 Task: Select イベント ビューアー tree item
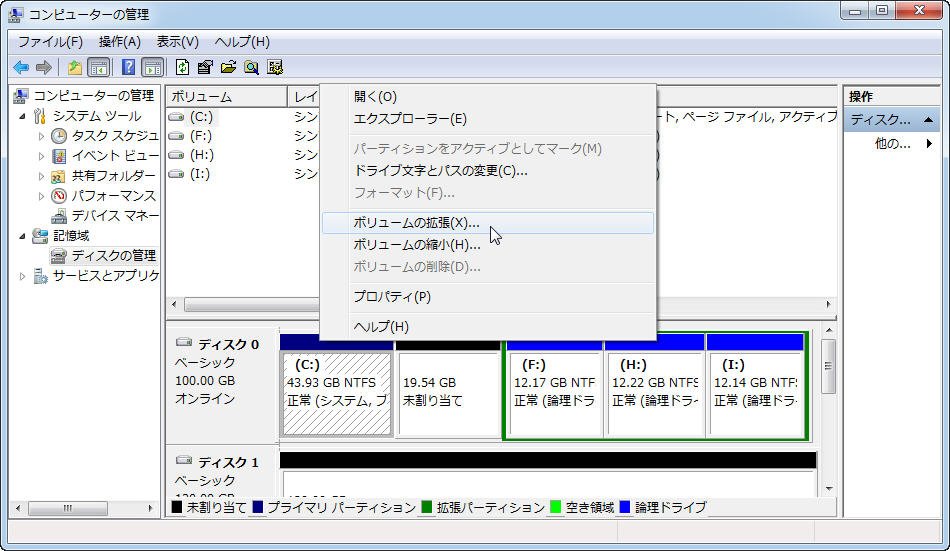tap(115, 156)
